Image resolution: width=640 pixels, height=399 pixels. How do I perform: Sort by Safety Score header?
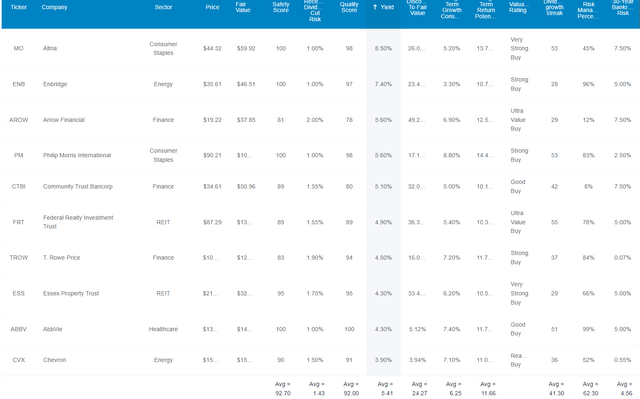coord(281,7)
